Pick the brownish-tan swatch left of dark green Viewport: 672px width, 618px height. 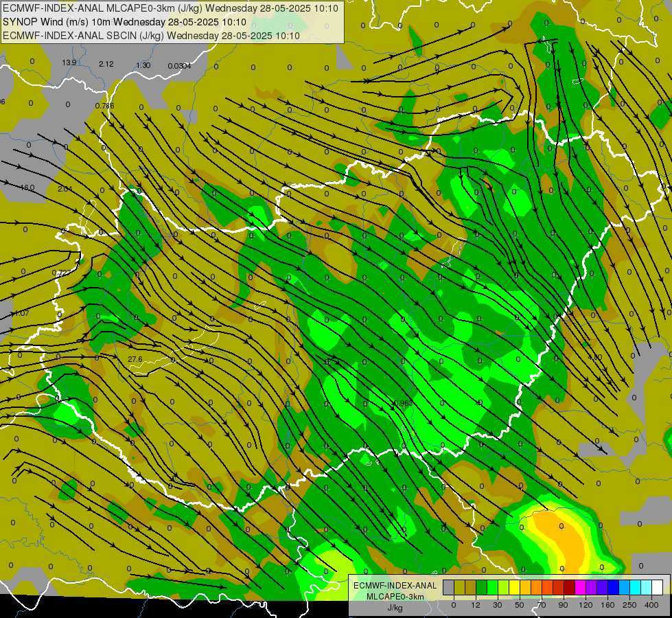[x=471, y=587]
